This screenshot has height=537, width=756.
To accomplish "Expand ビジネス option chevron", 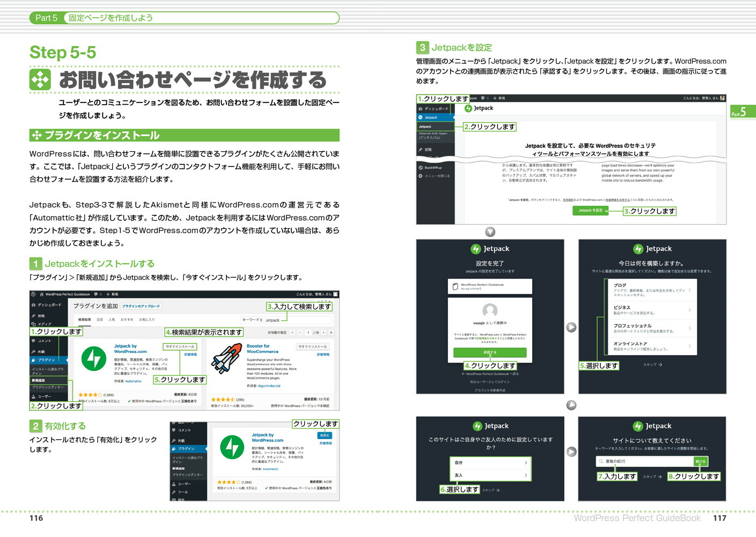I will point(689,310).
